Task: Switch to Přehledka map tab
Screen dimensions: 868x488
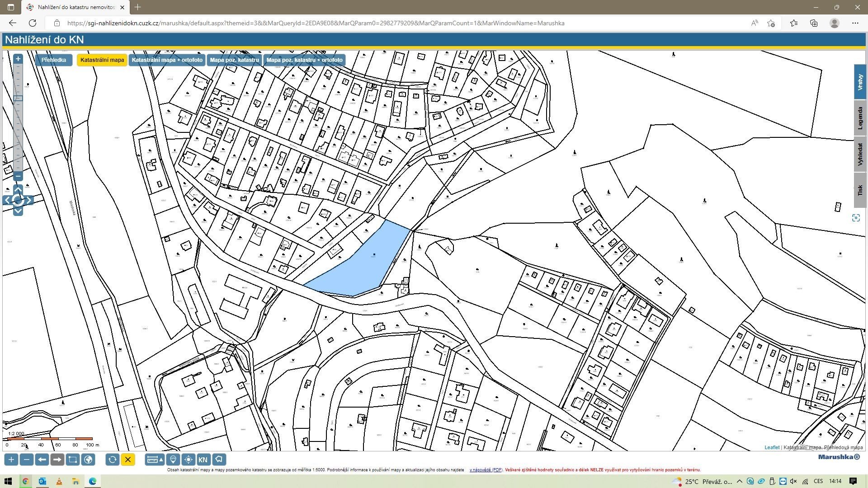Action: 54,60
